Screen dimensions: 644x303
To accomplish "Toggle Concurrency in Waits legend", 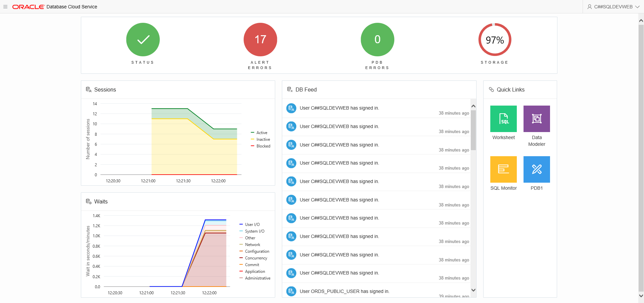I will pos(253,258).
